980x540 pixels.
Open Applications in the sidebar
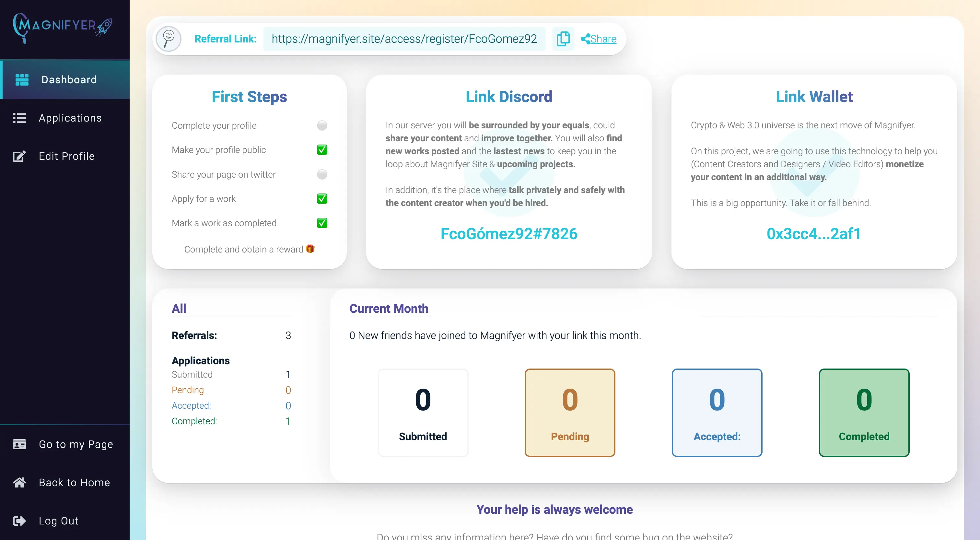tap(70, 118)
